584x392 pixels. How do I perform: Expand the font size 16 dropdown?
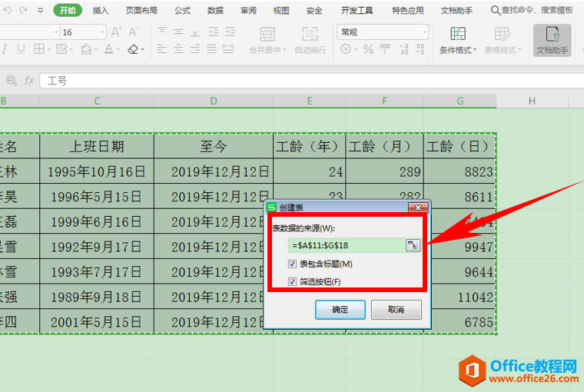coord(101,32)
